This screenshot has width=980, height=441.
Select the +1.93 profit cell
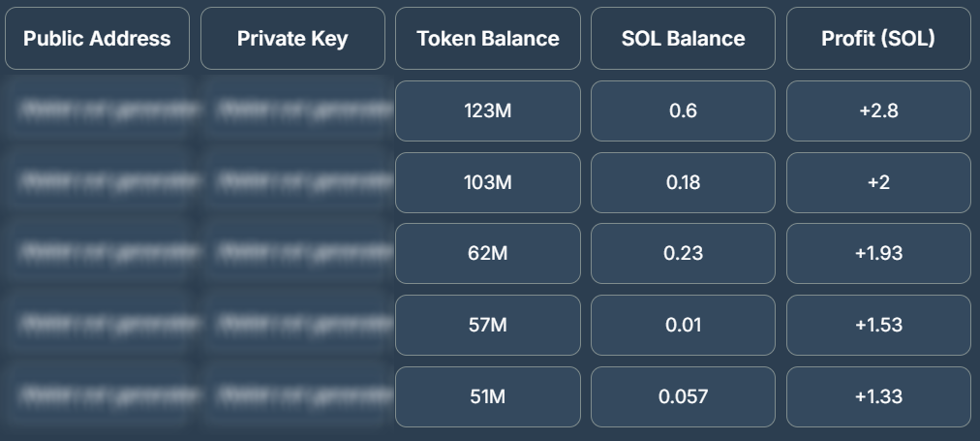click(x=878, y=253)
